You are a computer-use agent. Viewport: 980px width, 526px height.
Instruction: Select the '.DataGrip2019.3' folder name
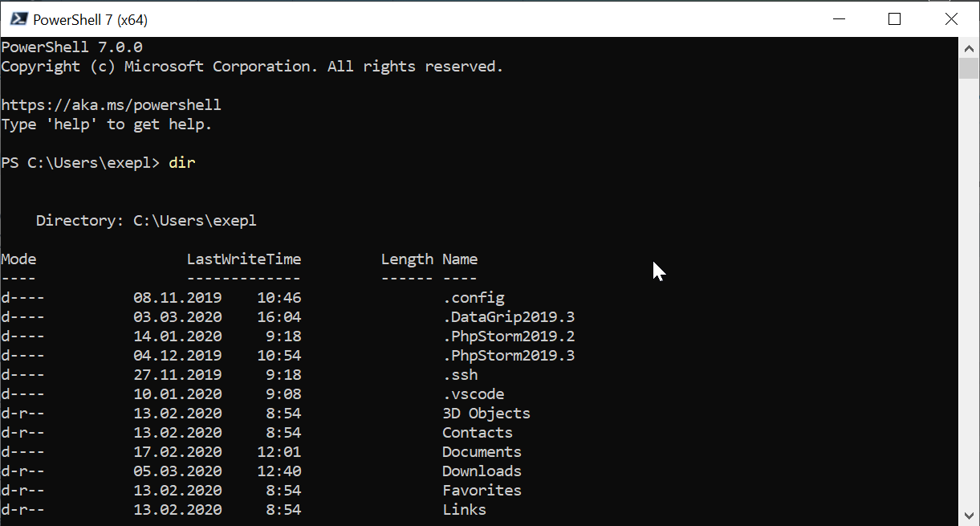[509, 317]
